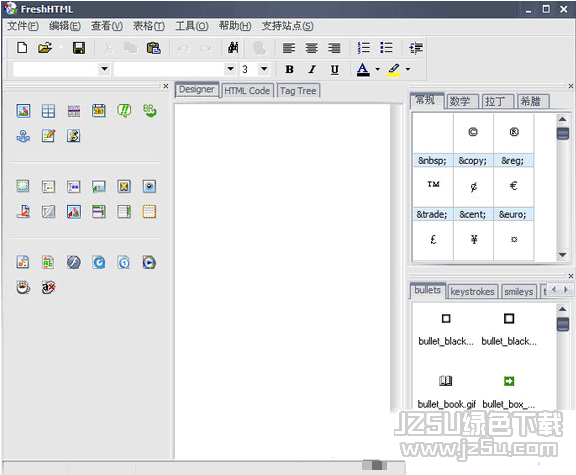
Task: Expand the first style combo box
Action: point(104,69)
